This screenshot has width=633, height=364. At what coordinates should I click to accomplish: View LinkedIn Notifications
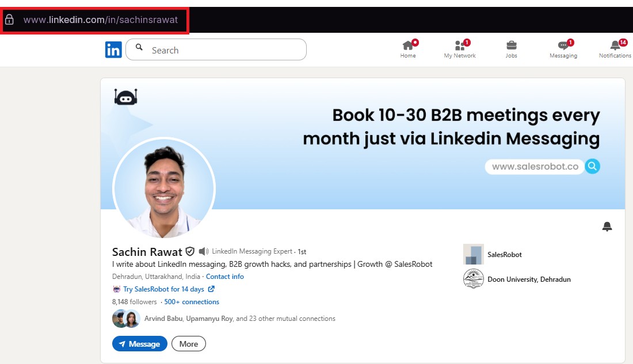615,49
